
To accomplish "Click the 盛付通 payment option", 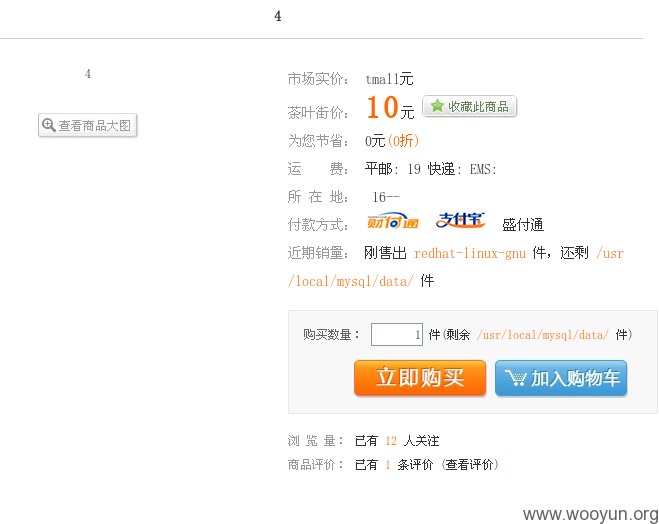I will click(x=523, y=225).
